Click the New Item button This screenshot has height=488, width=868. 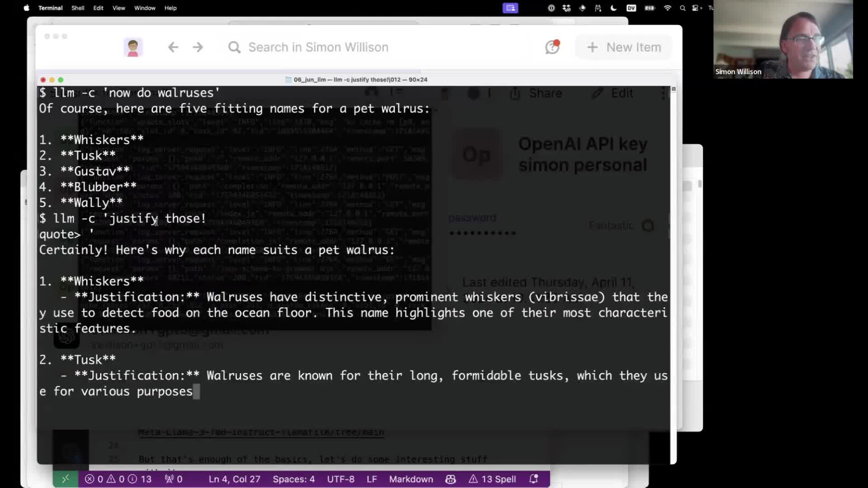(x=624, y=47)
